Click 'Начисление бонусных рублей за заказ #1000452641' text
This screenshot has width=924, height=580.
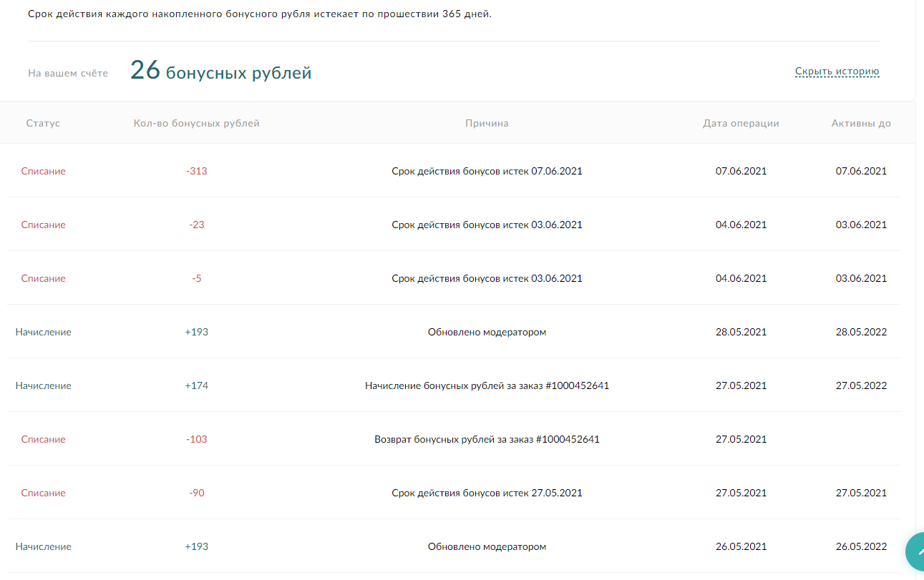pos(487,385)
